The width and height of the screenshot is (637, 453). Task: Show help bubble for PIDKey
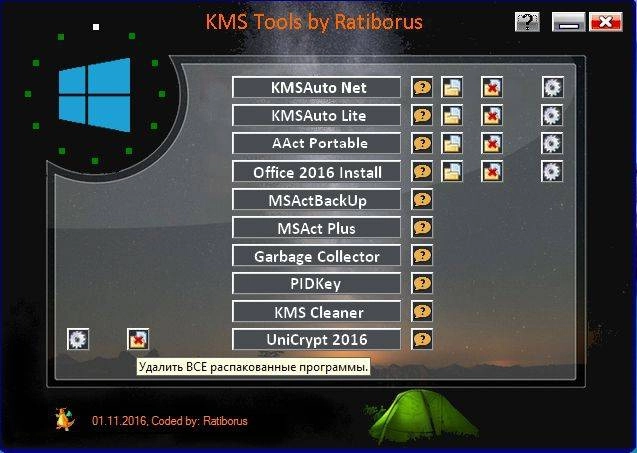422,283
